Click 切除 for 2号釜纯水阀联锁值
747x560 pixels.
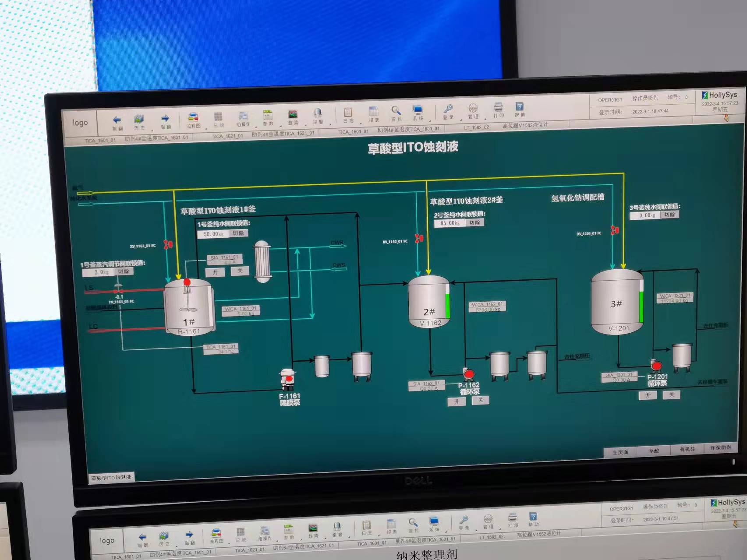pyautogui.click(x=475, y=222)
